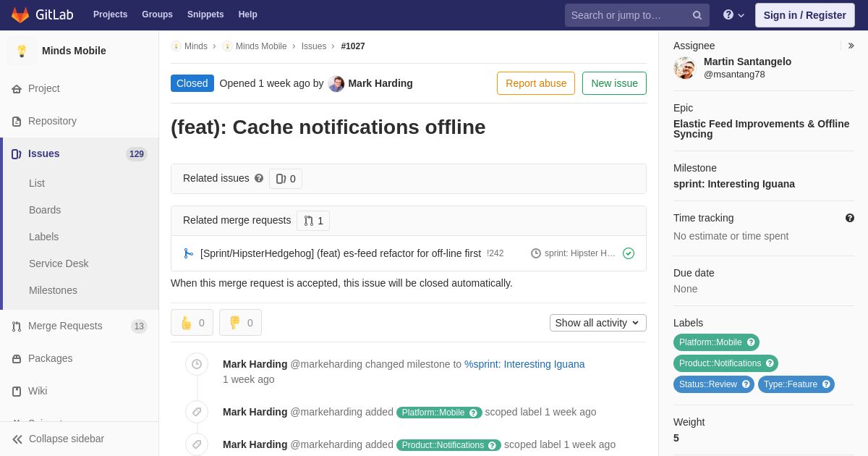Open the Minds Mobile breadcrumb link
The width and height of the screenshot is (868, 456).
(x=261, y=46)
